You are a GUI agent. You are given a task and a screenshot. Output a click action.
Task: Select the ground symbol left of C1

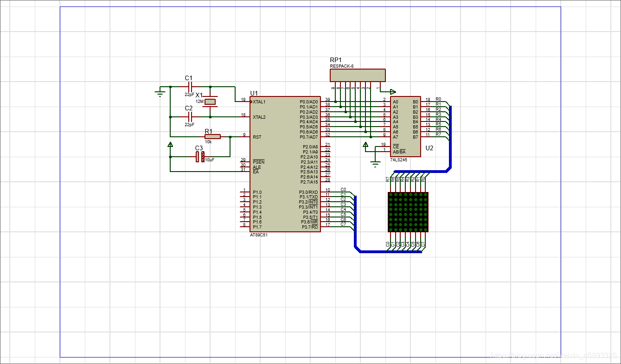point(160,94)
